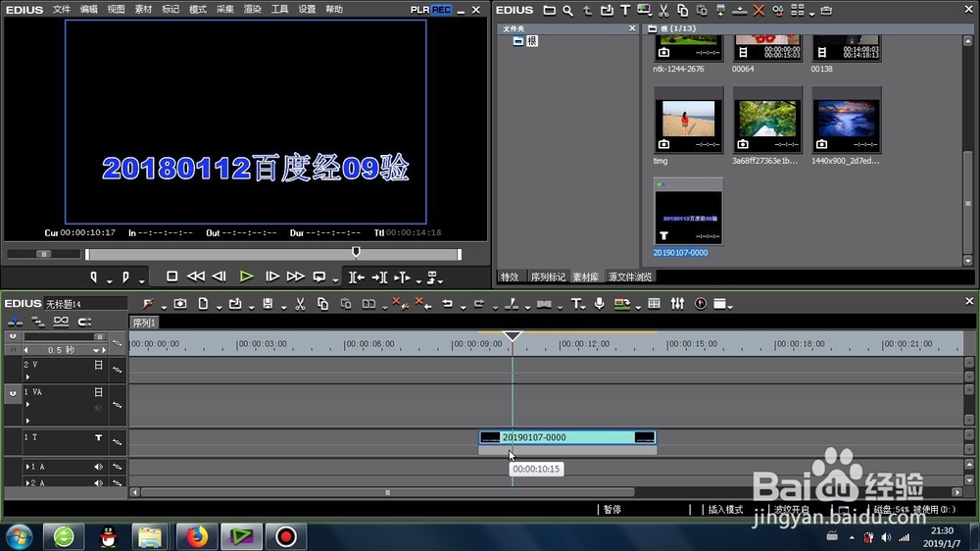Go up one folder level in bin
The height and width of the screenshot is (551, 980).
pyautogui.click(x=587, y=10)
